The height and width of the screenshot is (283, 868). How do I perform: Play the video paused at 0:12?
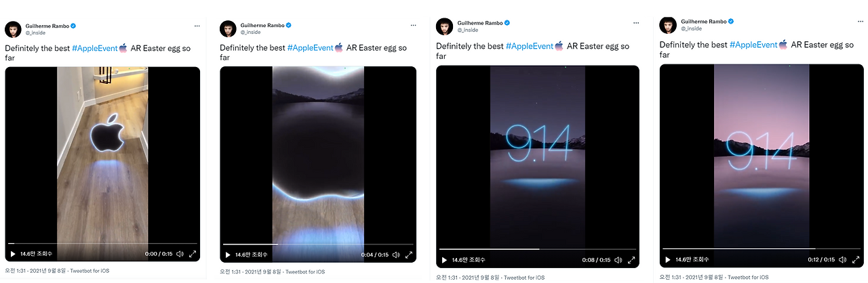pyautogui.click(x=667, y=259)
